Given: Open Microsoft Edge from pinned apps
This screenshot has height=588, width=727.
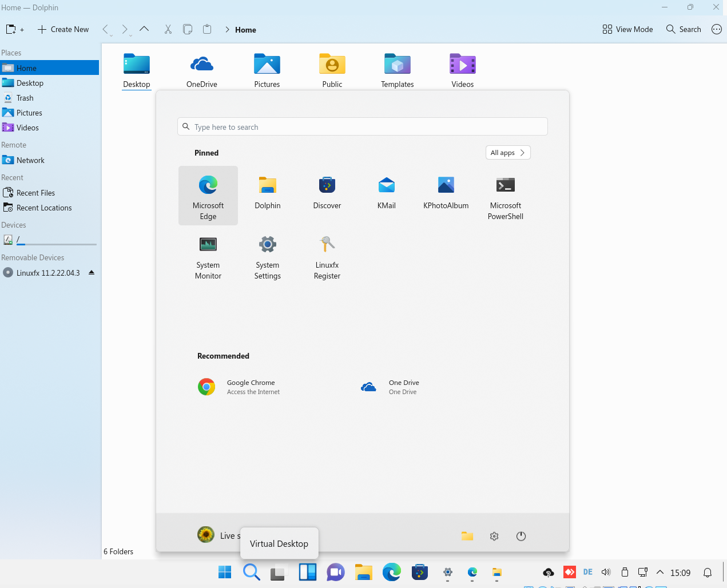Looking at the screenshot, I should tap(208, 196).
